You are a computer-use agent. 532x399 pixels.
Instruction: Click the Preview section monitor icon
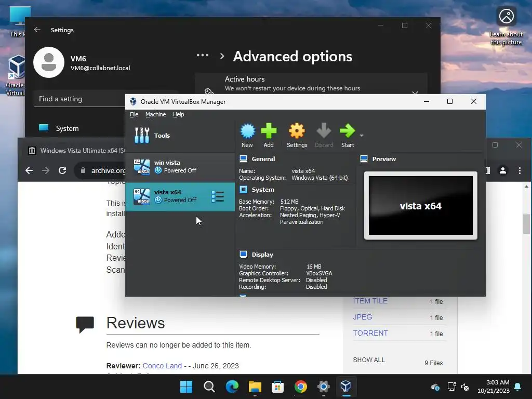coord(364,159)
